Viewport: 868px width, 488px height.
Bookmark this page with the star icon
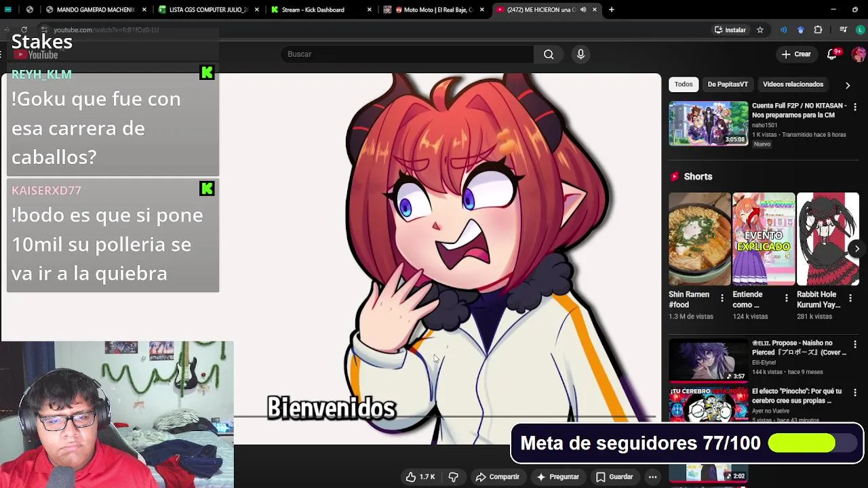click(x=760, y=30)
